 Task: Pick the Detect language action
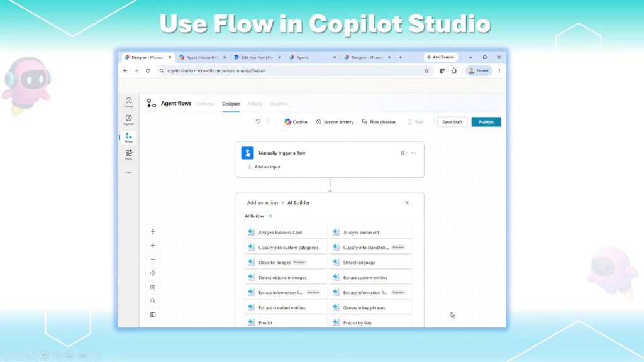pos(370,263)
